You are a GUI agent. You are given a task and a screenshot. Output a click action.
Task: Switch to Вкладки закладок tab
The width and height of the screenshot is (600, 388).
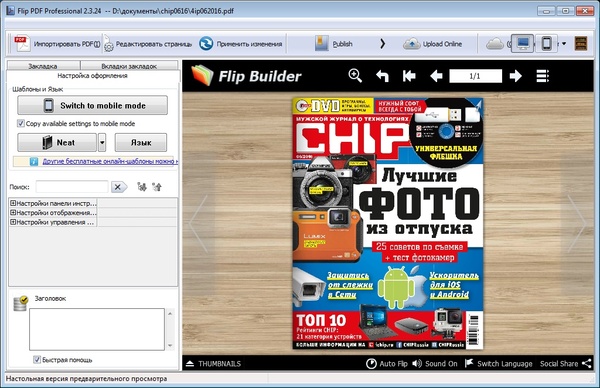(129, 66)
